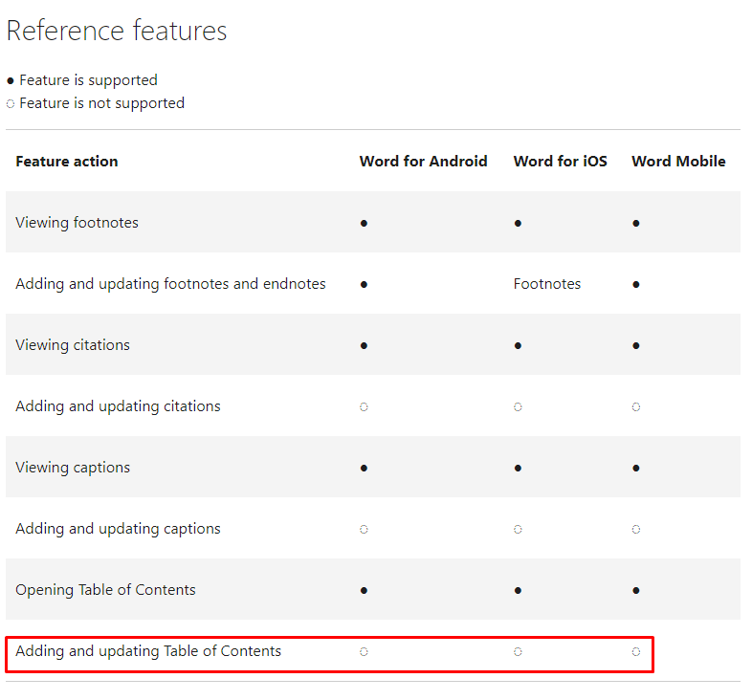Click Viewing captions dot under Word Mobile
Screen dimensions: 752x700
click(636, 469)
